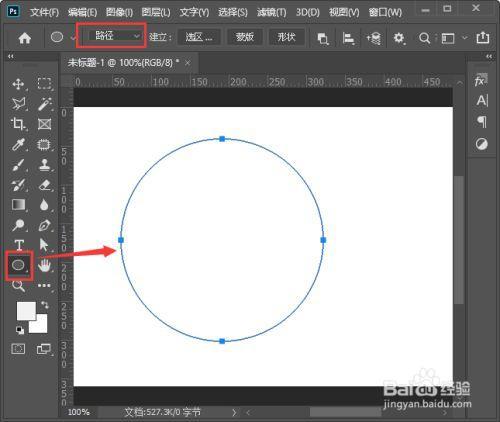Select the Path Selection tool
Viewport: 500px width, 422px height.
(x=44, y=245)
